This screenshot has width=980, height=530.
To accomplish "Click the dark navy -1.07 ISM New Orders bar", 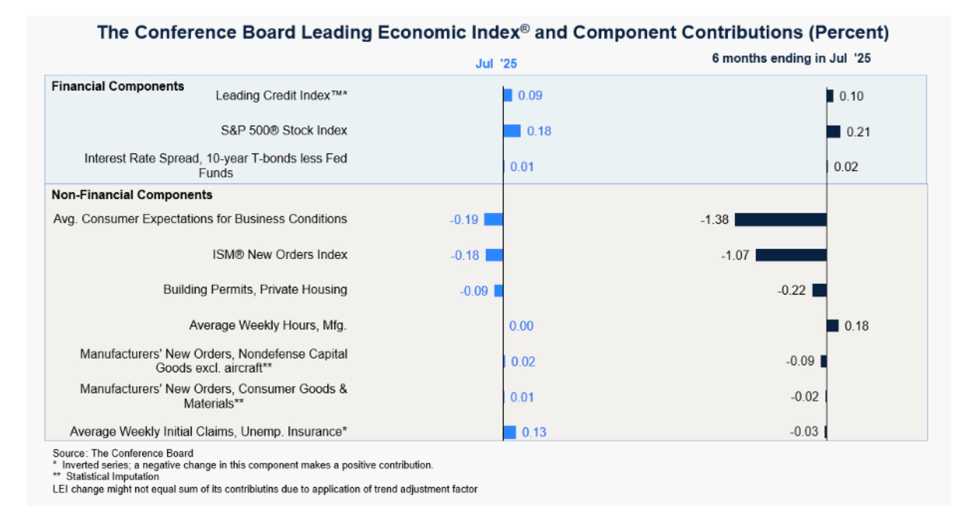I will (791, 255).
